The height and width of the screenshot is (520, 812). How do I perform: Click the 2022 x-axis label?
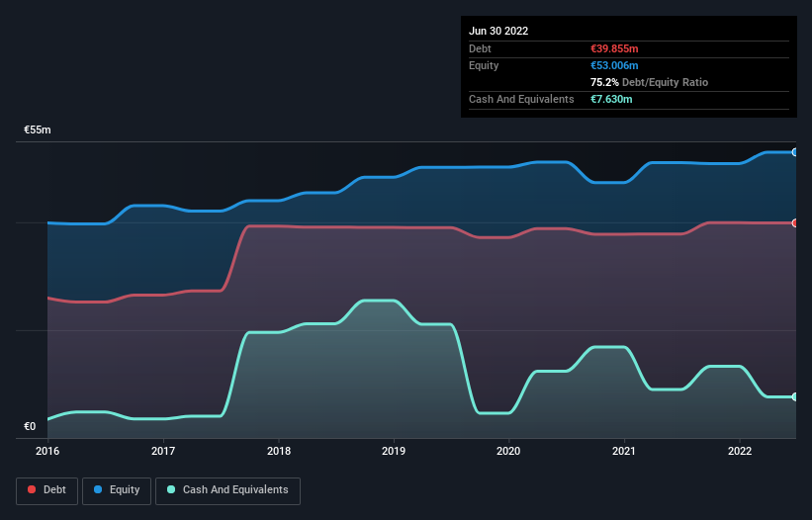740,451
